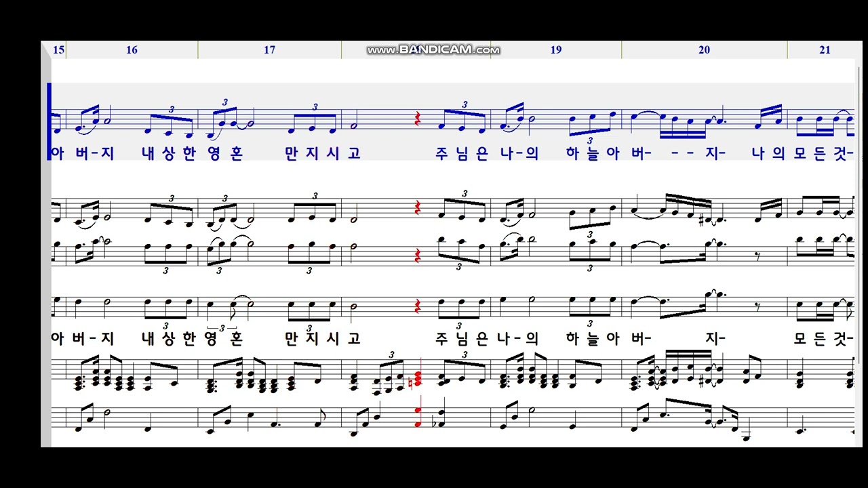Viewport: 868px width, 488px height.
Task: Click the black lyric '만 지 시 고'
Action: (323, 338)
